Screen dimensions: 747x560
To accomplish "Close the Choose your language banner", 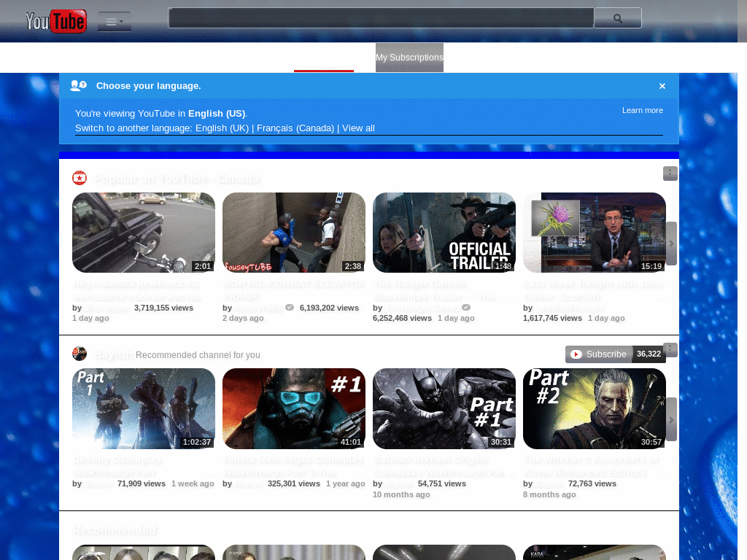I will pos(662,86).
